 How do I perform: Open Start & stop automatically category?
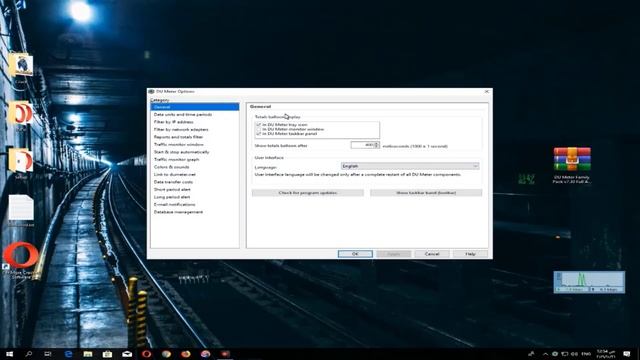181,152
